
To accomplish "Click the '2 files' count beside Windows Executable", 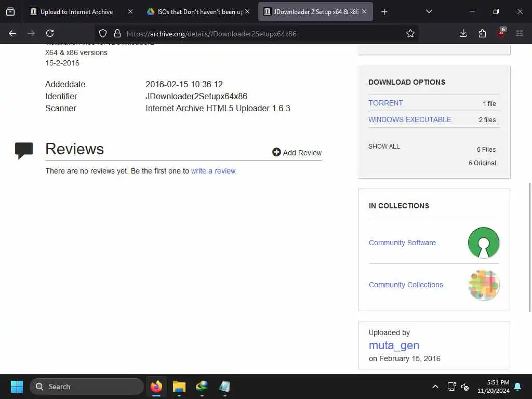I will pos(487,120).
